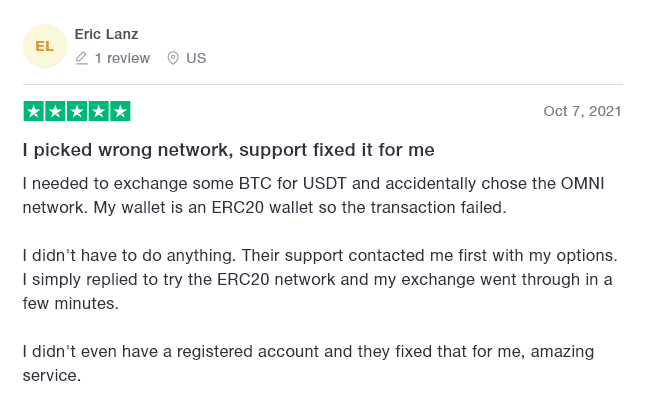Click the EL avatar circle
646x399 pixels.
coord(44,46)
